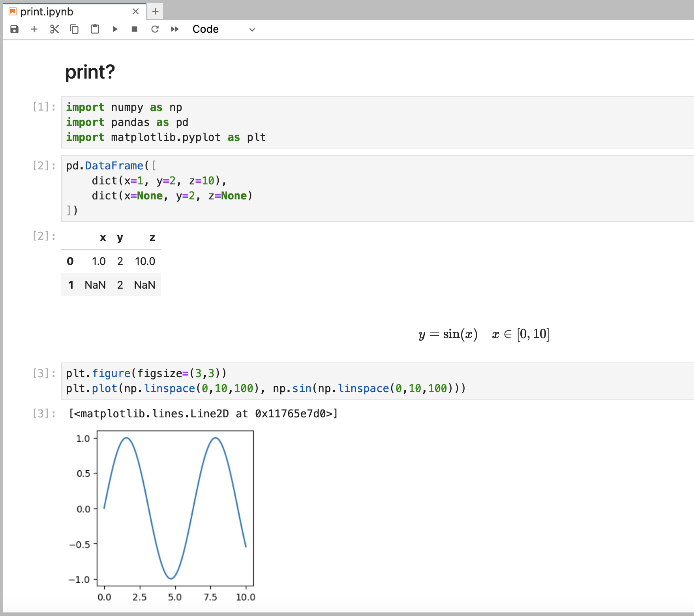
Task: Click into the pd.DataFrame code cell
Action: click(x=355, y=188)
